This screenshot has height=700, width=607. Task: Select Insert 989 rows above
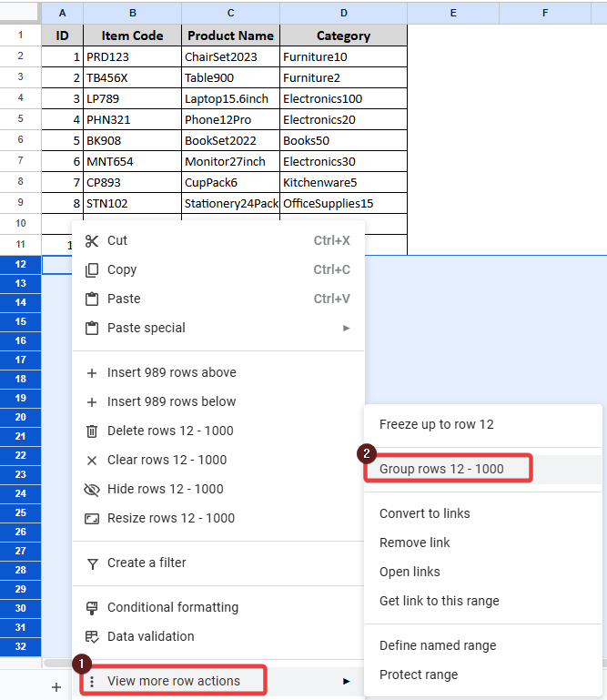click(171, 372)
